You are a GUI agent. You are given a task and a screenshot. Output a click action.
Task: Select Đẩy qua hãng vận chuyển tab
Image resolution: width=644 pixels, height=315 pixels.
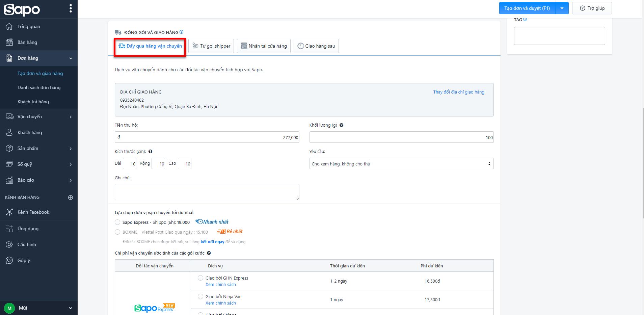pyautogui.click(x=150, y=46)
